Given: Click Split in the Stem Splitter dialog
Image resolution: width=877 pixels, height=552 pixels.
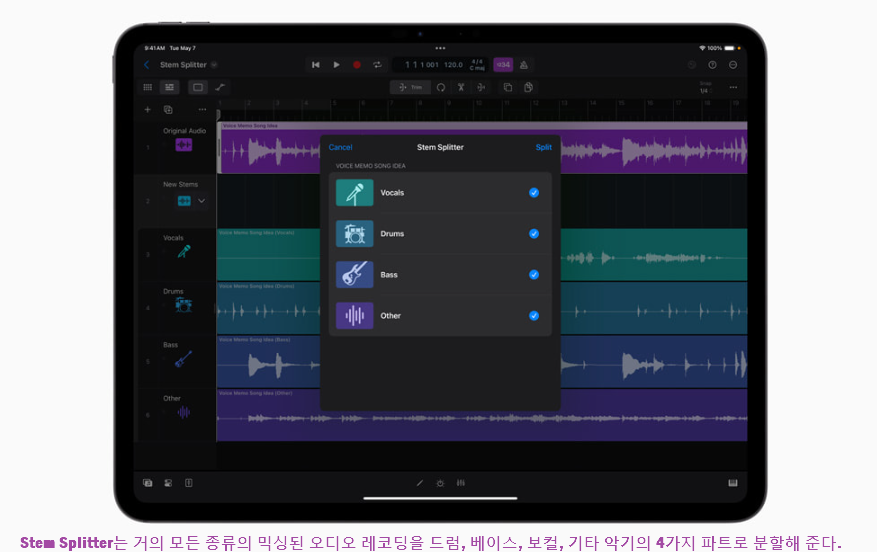Looking at the screenshot, I should point(544,147).
